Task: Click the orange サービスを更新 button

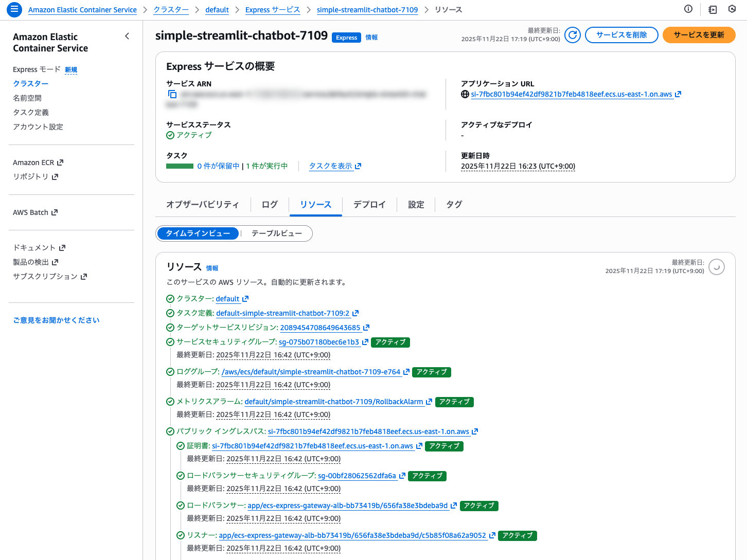Action: pyautogui.click(x=699, y=35)
